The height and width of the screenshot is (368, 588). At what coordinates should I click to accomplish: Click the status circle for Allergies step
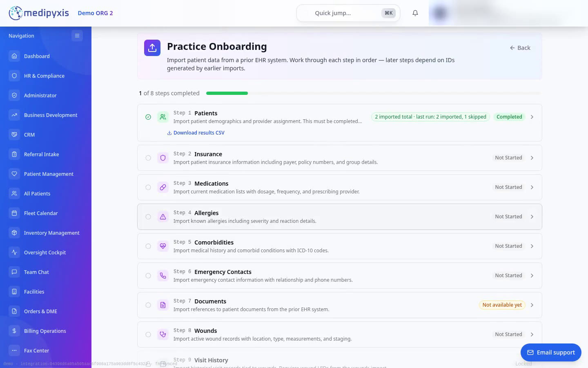click(x=148, y=217)
